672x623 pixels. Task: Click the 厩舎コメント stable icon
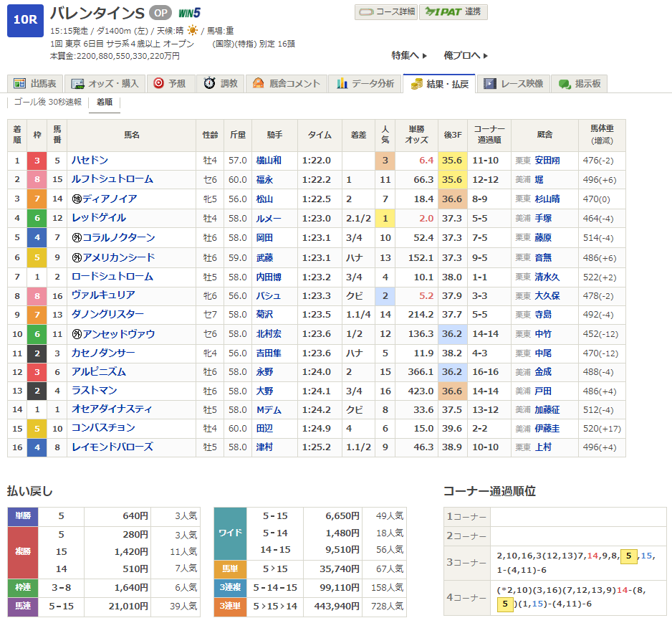click(258, 84)
